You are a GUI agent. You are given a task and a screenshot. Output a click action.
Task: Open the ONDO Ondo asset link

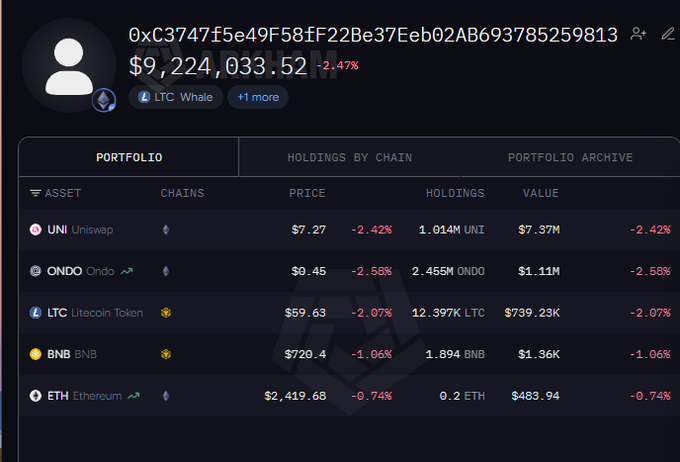tap(81, 271)
